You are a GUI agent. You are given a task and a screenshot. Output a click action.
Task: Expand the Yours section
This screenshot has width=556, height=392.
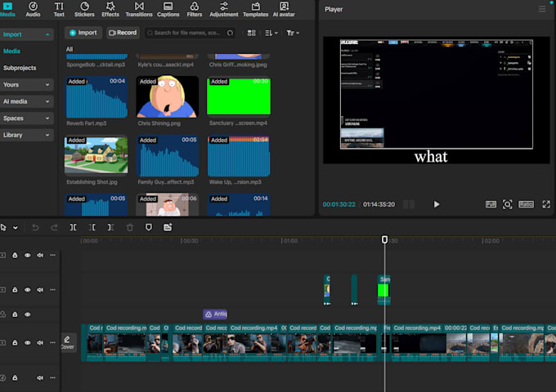[27, 85]
